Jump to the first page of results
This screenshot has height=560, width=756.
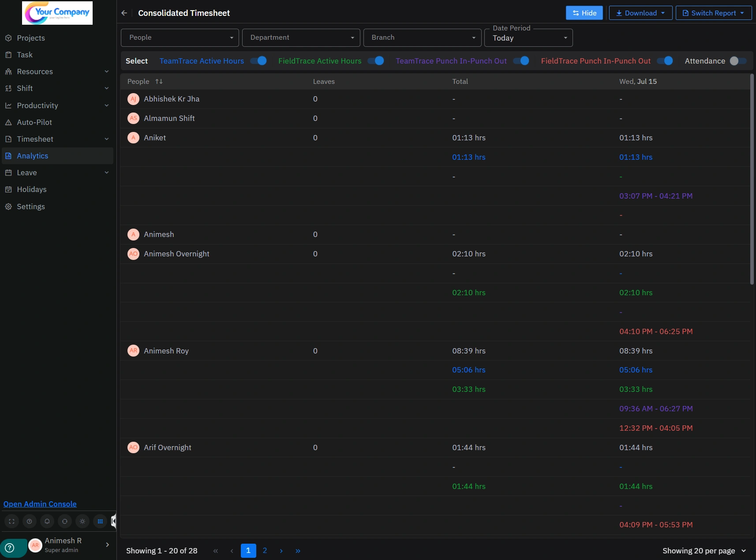(x=216, y=551)
